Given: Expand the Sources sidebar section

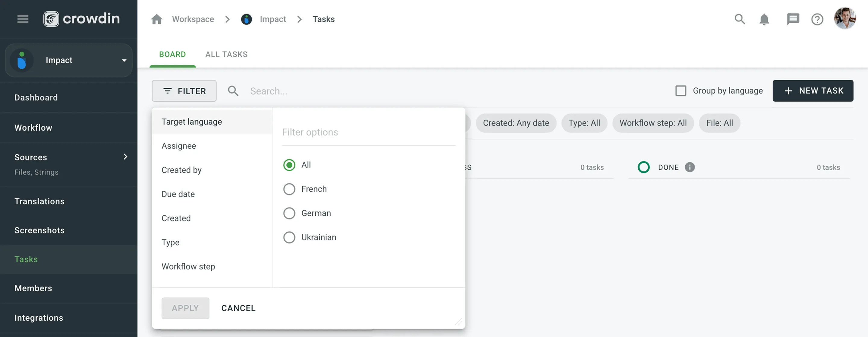Looking at the screenshot, I should 125,157.
